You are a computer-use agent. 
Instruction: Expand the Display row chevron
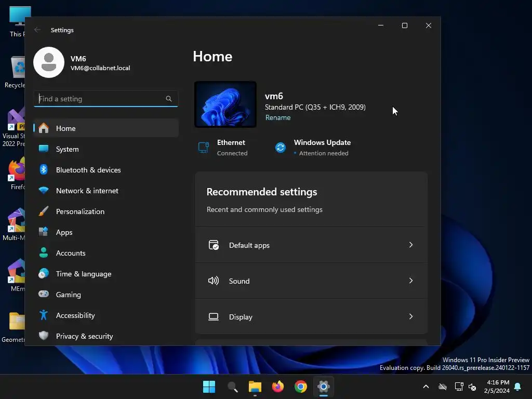point(411,316)
